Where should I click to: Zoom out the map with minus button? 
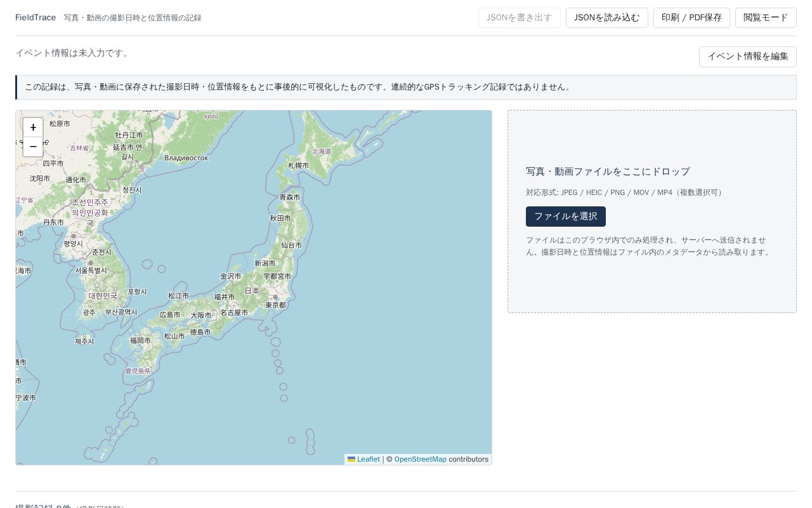tap(33, 147)
